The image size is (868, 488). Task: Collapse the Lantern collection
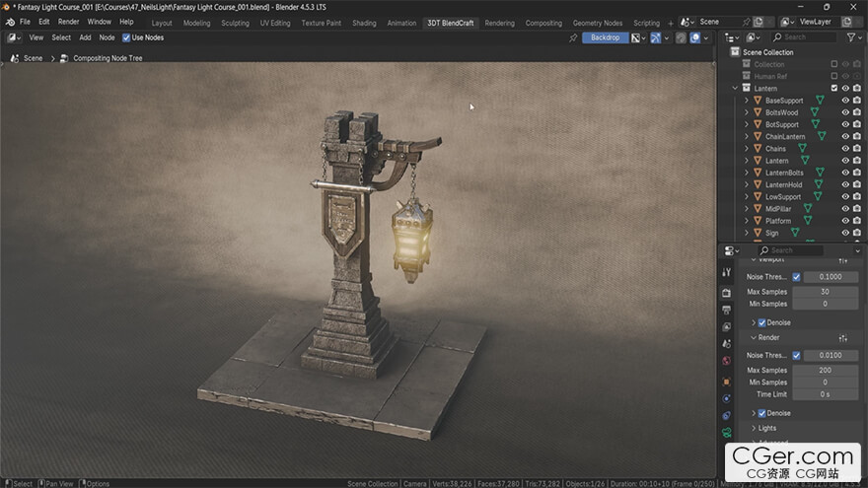[736, 89]
